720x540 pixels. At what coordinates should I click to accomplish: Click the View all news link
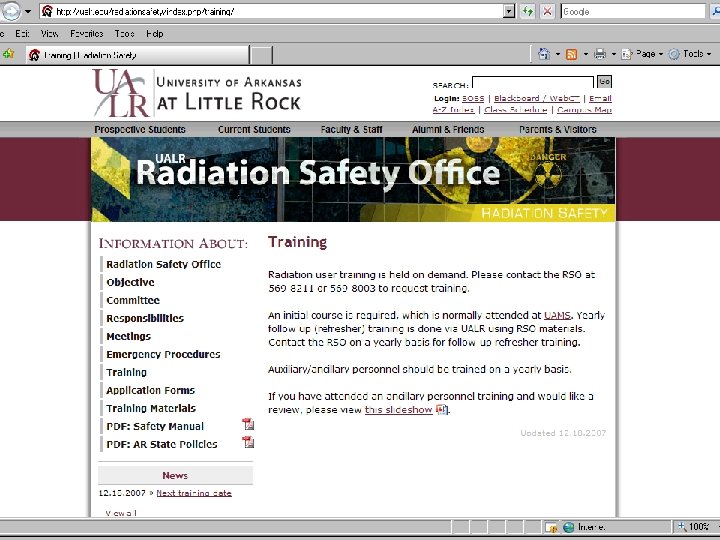pyautogui.click(x=121, y=513)
